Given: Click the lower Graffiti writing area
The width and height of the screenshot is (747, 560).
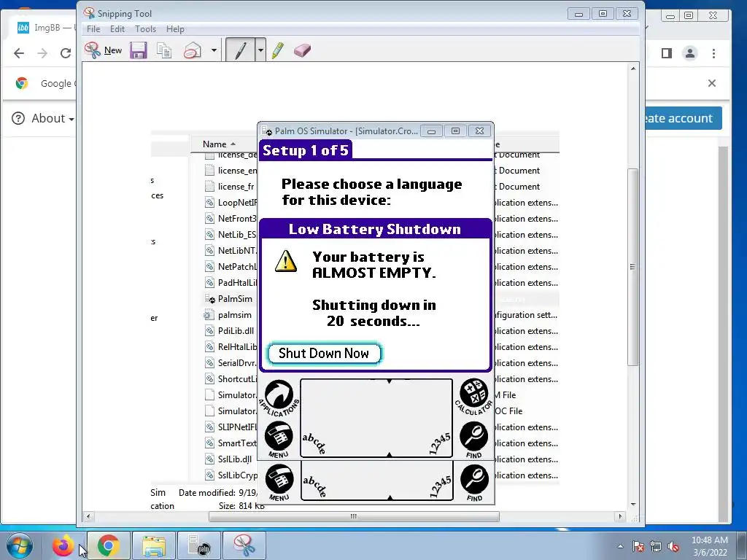Looking at the screenshot, I should [376, 481].
